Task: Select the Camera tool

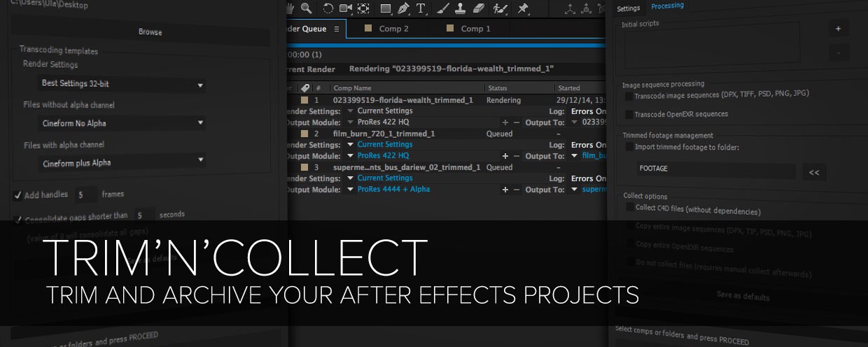Action: tap(346, 8)
